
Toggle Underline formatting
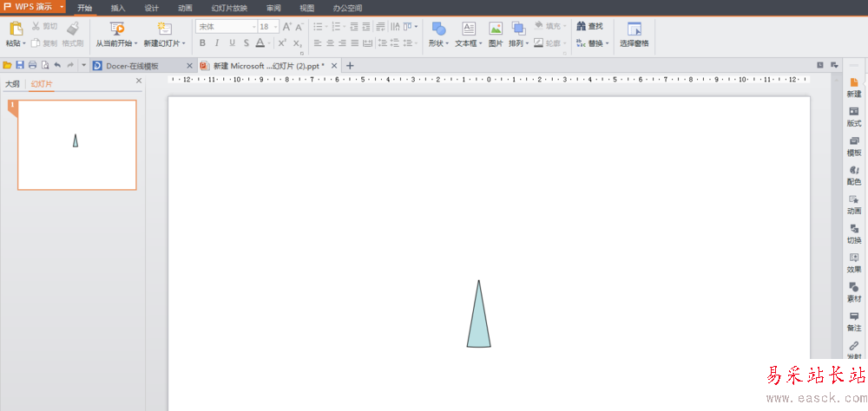[x=232, y=42]
